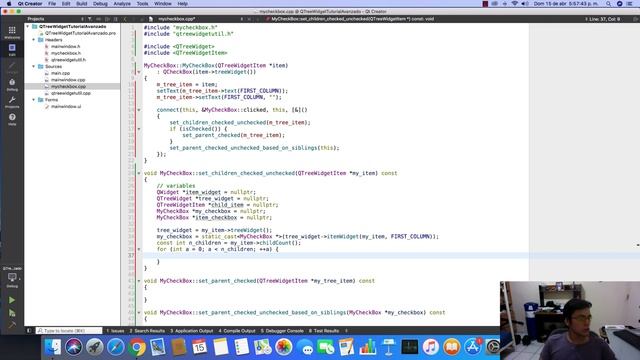Viewport: 640px width, 360px height.
Task: Fold the set_parent_checked function
Action: tap(139, 281)
